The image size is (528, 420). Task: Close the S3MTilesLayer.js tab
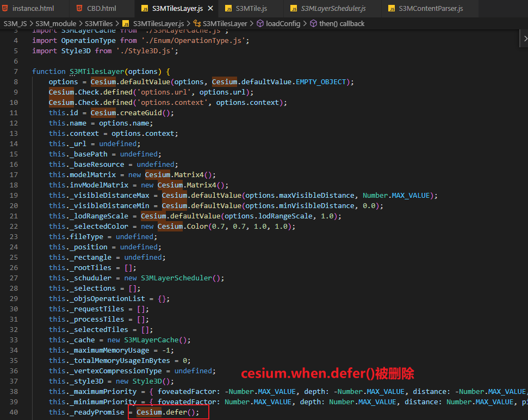coord(211,8)
